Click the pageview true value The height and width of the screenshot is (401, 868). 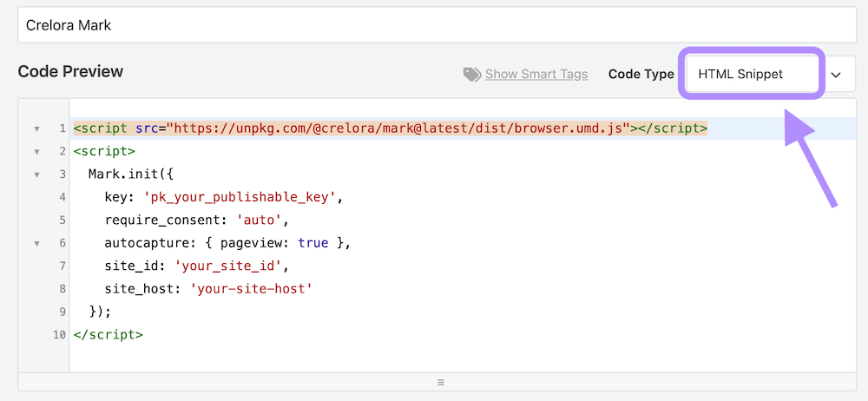(312, 242)
